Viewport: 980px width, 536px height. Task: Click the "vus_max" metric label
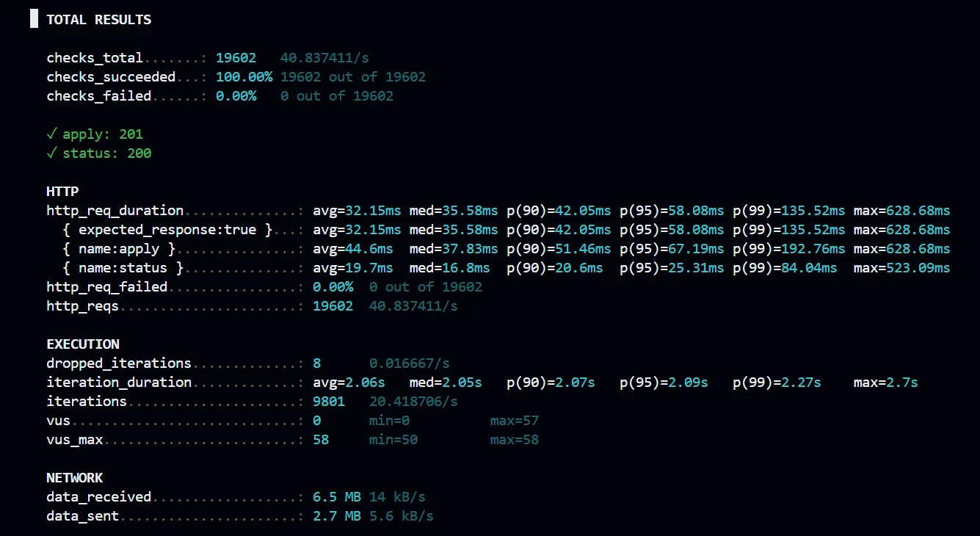(x=75, y=440)
